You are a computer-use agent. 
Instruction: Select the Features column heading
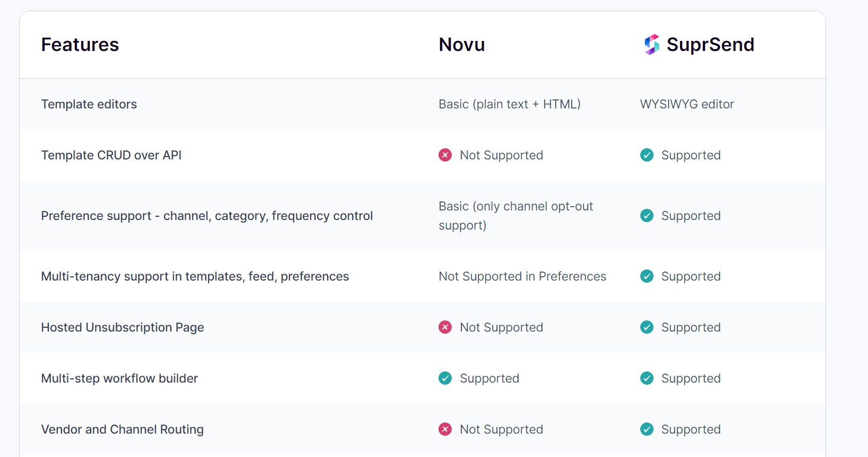coord(80,45)
